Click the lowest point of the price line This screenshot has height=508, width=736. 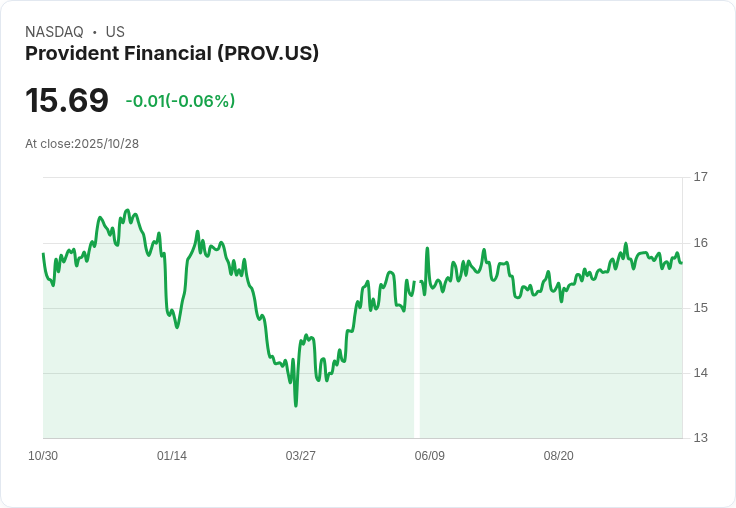296,405
